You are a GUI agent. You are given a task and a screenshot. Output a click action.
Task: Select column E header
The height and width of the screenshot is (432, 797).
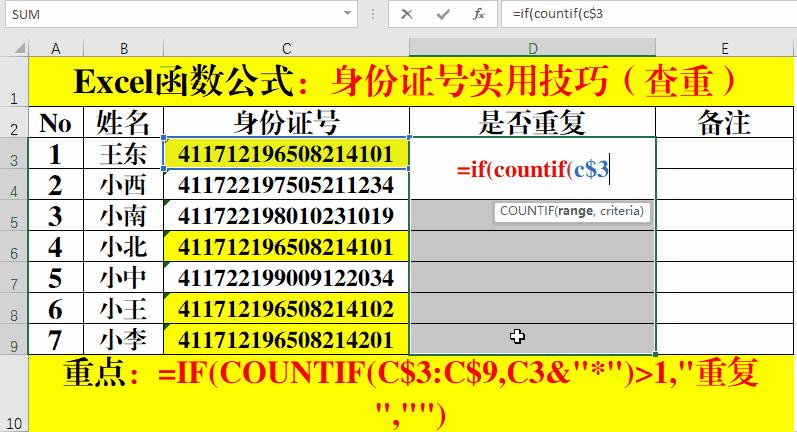click(x=725, y=48)
